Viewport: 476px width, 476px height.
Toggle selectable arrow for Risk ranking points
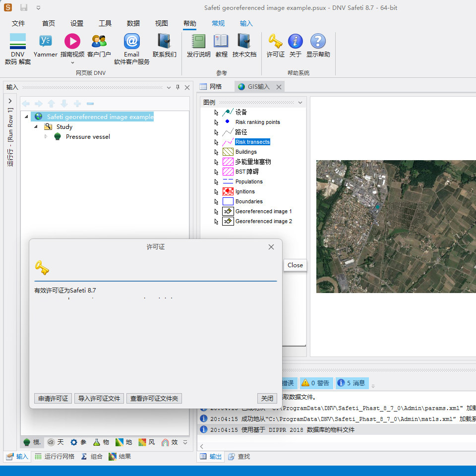click(x=216, y=122)
